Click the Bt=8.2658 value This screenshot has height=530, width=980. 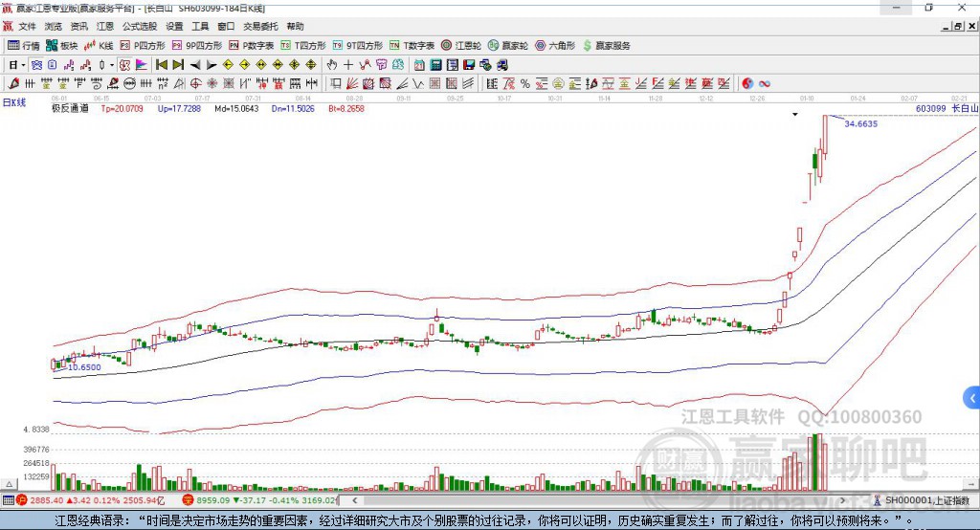click(x=346, y=108)
